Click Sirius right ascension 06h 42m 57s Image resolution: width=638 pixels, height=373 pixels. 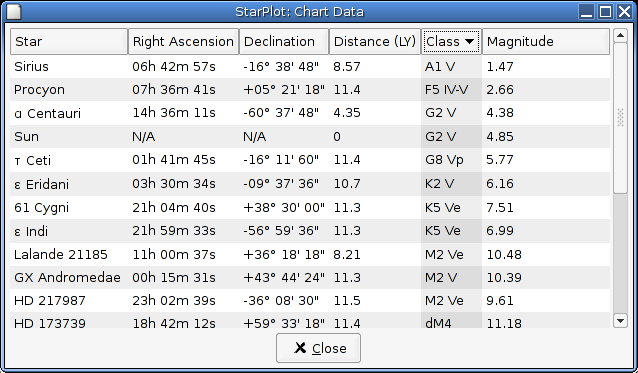coord(174,66)
